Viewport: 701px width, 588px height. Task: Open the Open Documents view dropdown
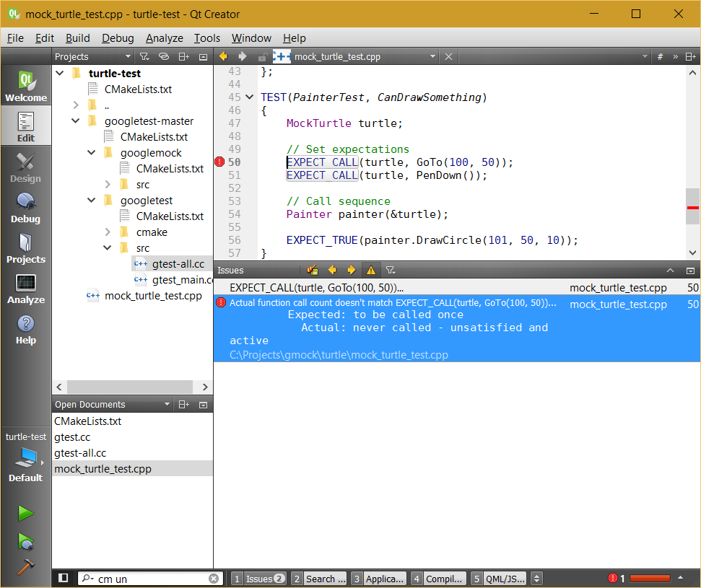click(112, 404)
